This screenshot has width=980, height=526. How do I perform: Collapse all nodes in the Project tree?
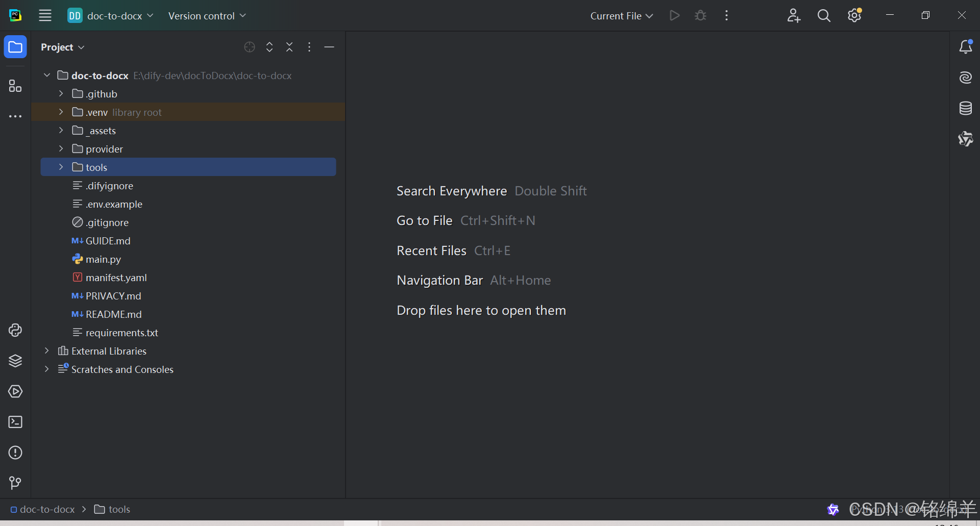289,47
